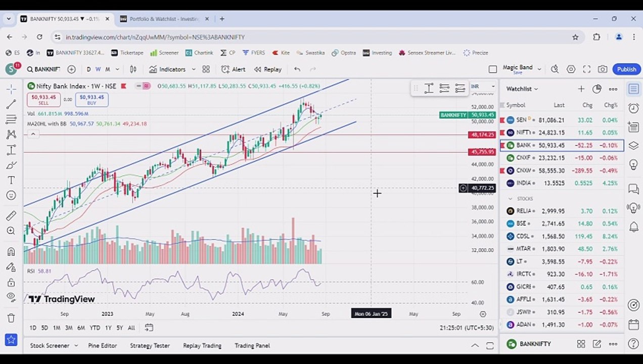Viewport: 643px width, 364px height.
Task: Open the Magic Band layout dropdown
Action: click(x=539, y=69)
